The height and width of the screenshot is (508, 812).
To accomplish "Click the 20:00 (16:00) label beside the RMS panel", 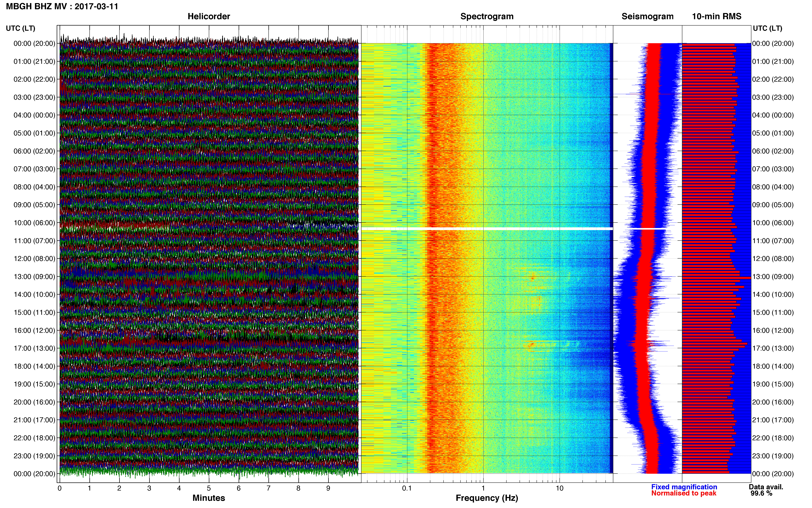I will [773, 402].
